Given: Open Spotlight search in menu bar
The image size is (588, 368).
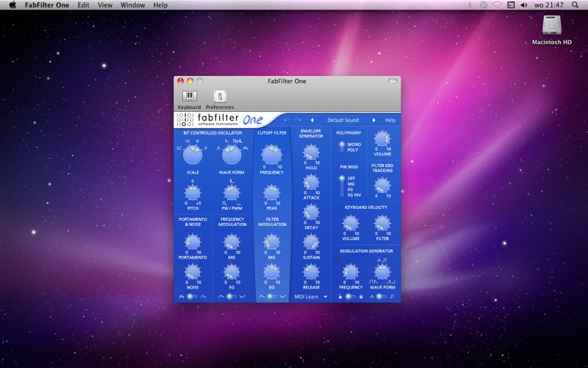Looking at the screenshot, I should pos(575,5).
